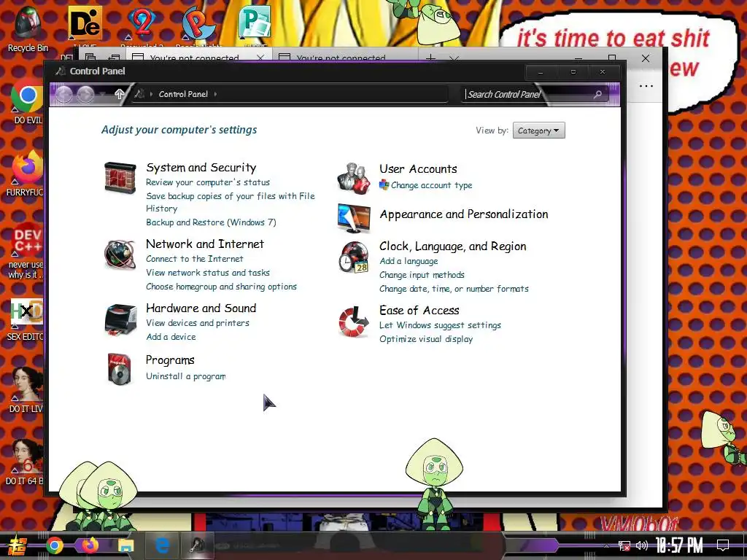Image resolution: width=747 pixels, height=560 pixels.
Task: Open the View by Category dropdown
Action: point(539,131)
